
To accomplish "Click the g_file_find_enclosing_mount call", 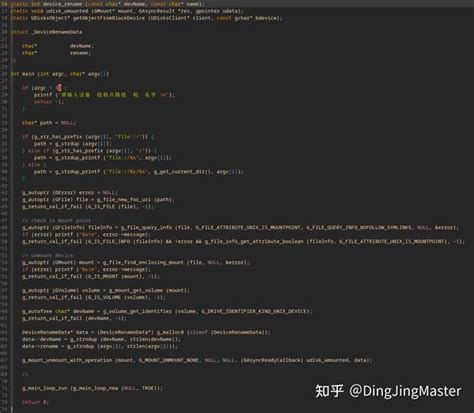I will (144, 262).
